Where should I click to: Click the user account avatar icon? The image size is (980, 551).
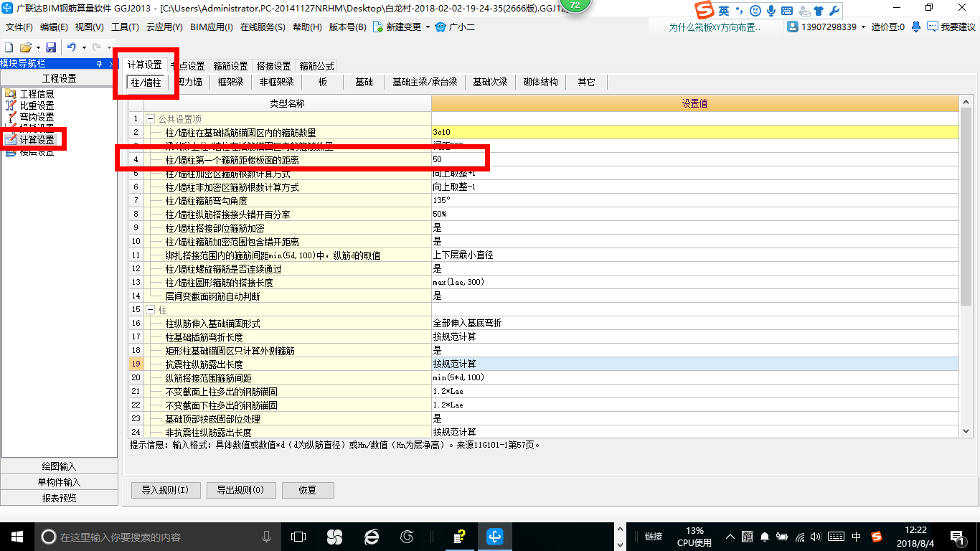793,27
